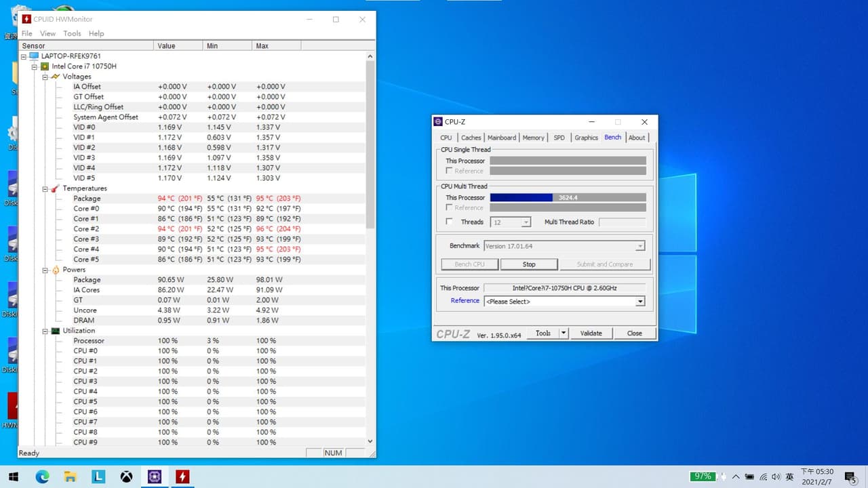Click the Bench CPU button
The image size is (868, 488).
[x=469, y=264]
